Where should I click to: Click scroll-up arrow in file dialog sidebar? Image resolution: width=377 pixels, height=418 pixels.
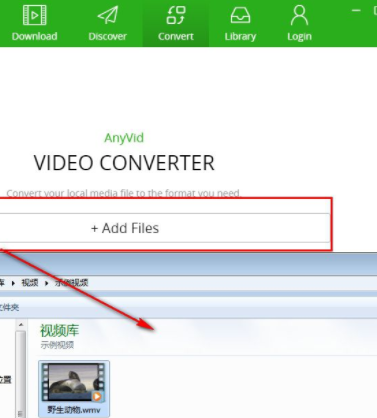point(21,325)
